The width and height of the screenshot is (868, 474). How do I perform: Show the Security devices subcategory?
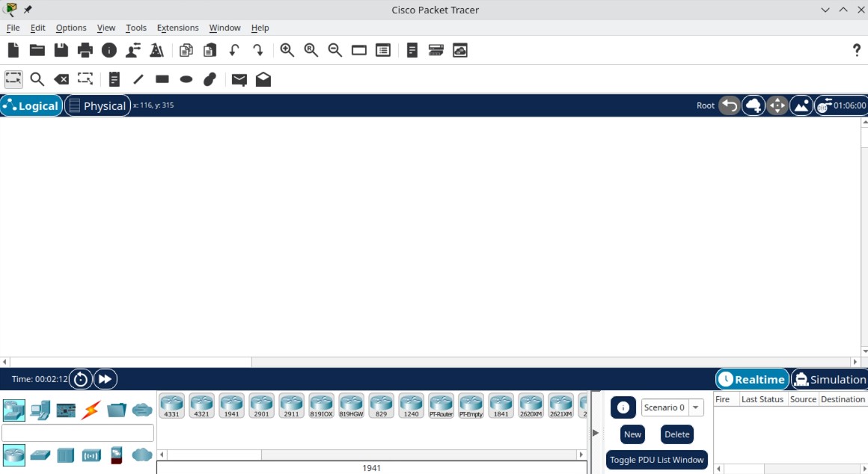pyautogui.click(x=117, y=455)
